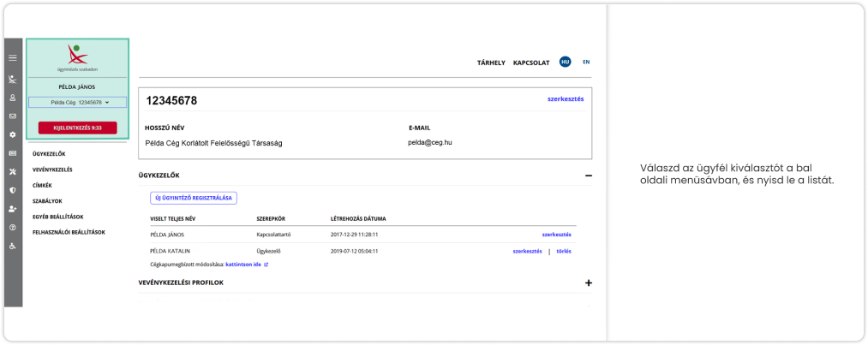Click szerkesztés link beside 12345678
The width and height of the screenshot is (868, 345).
pyautogui.click(x=566, y=99)
